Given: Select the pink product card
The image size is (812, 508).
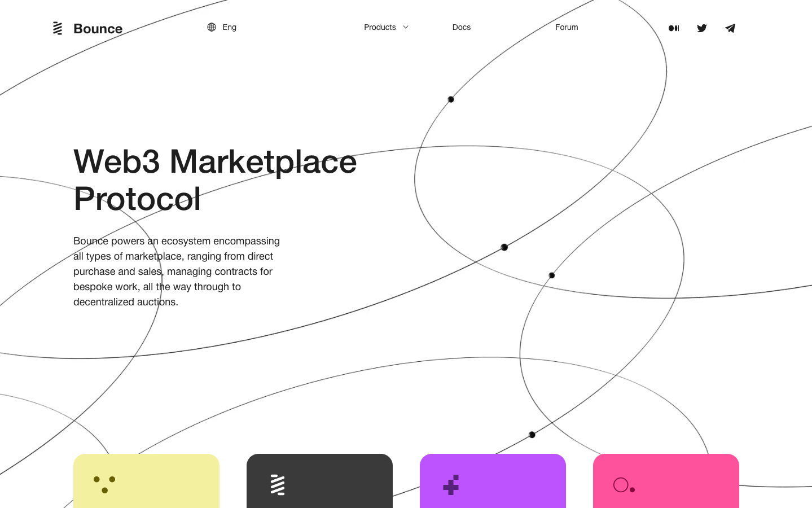Looking at the screenshot, I should coord(666,481).
